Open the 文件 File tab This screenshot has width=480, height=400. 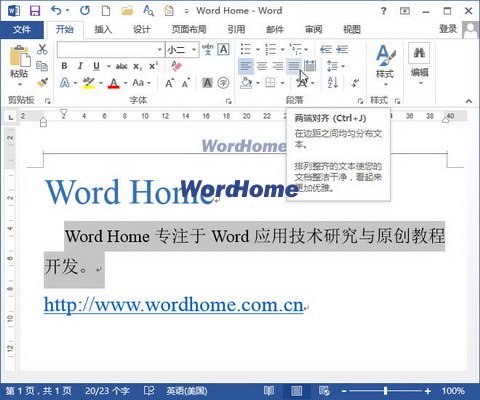22,30
